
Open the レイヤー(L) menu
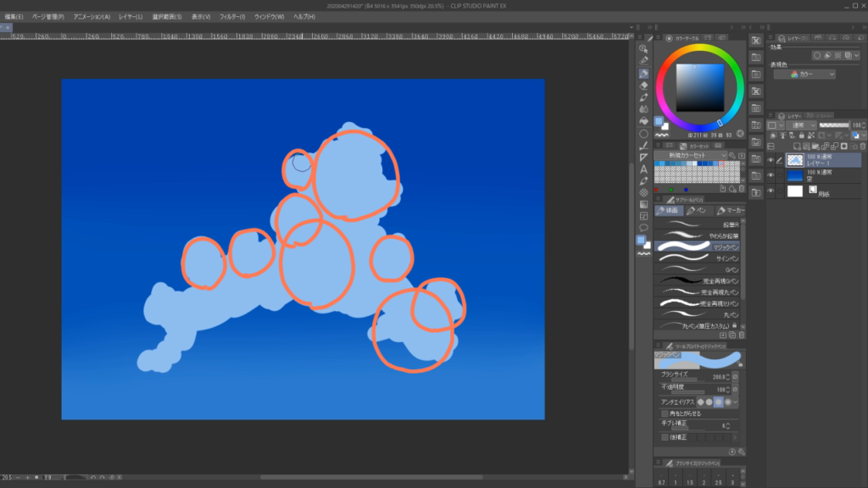130,17
